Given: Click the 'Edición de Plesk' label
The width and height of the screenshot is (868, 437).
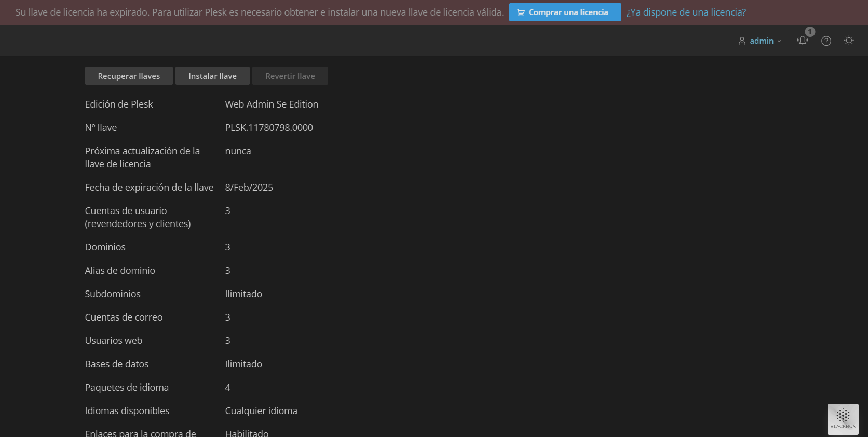Looking at the screenshot, I should [119, 104].
